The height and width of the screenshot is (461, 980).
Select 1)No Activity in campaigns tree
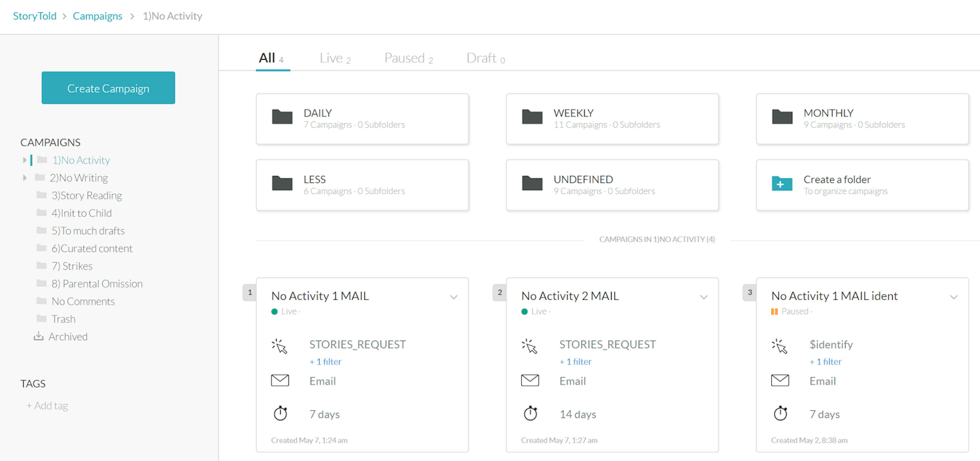[81, 160]
